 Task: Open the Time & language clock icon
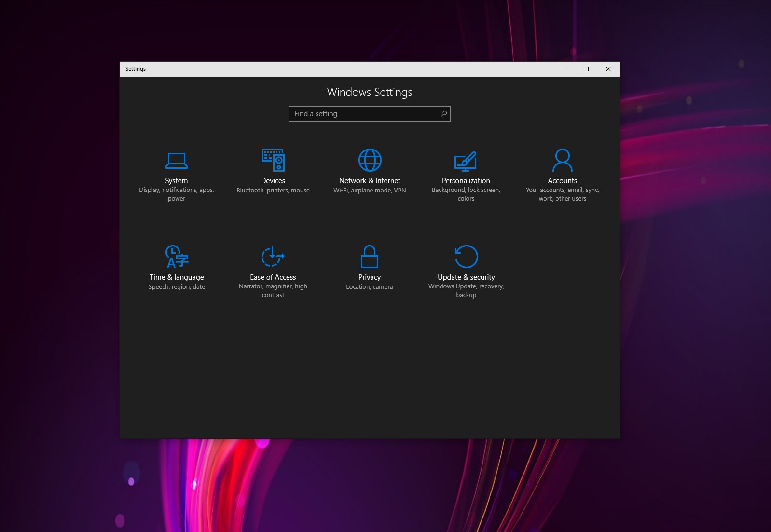[x=177, y=257]
